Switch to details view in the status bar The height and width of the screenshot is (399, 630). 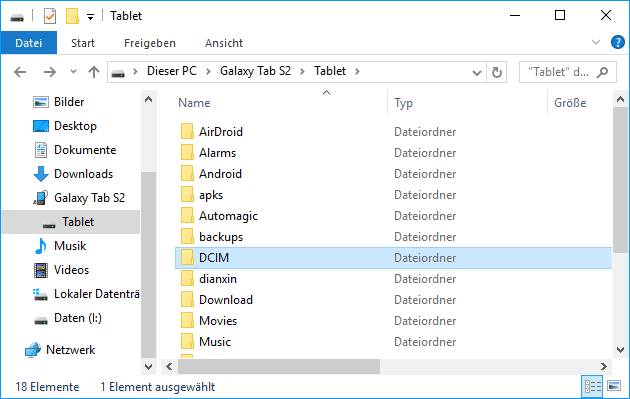pyautogui.click(x=593, y=387)
